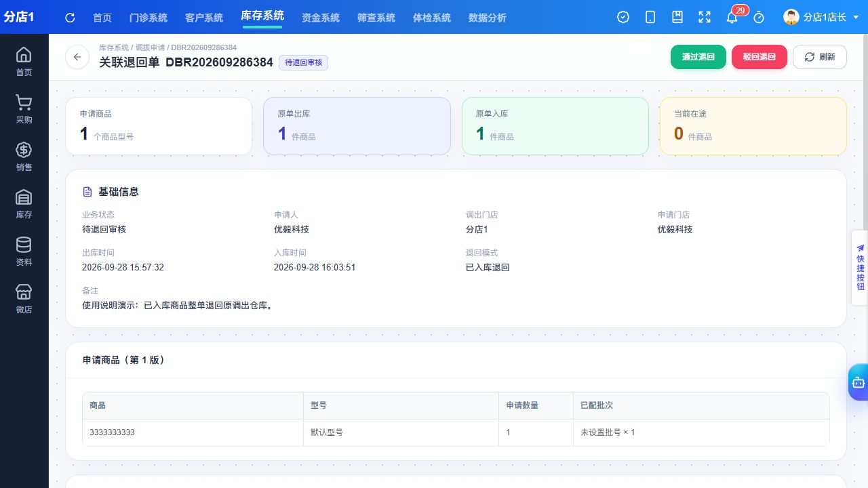Click product cell 3333333333
Viewport: 868px width, 488px height.
(x=193, y=432)
